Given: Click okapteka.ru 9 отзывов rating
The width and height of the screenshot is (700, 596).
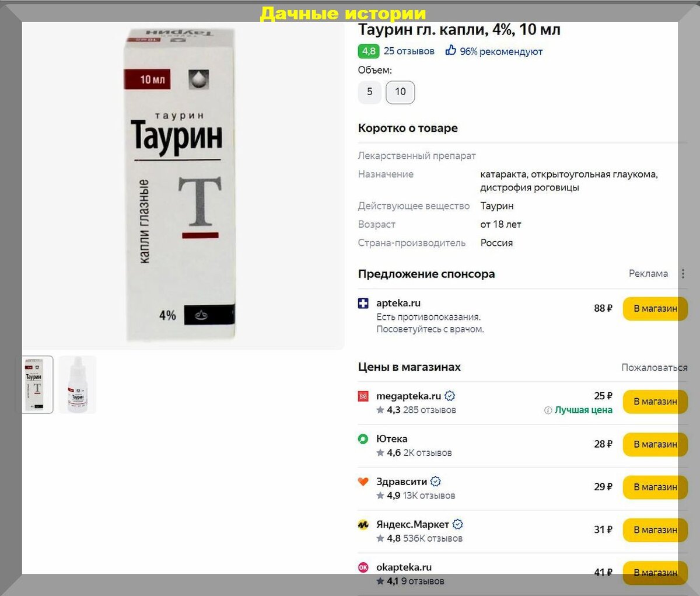Looking at the screenshot, I should click(411, 581).
